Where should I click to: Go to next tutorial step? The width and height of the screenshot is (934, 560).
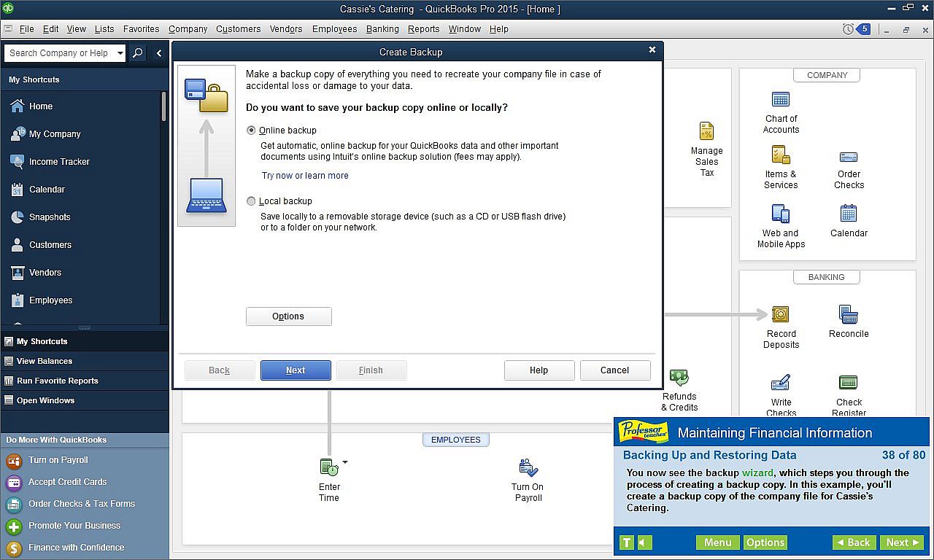901,542
